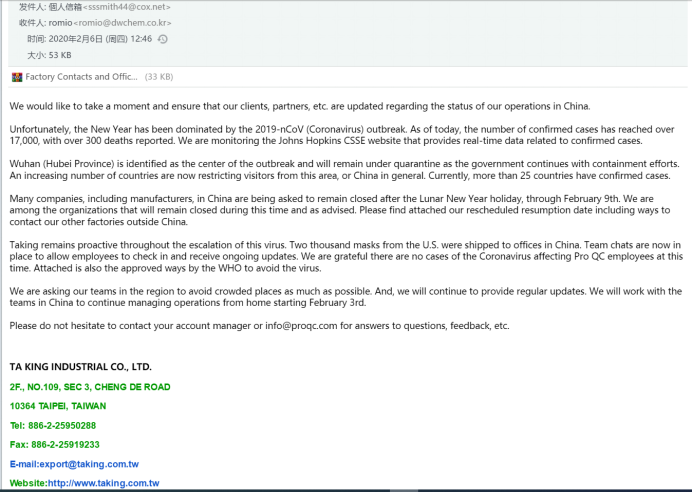The image size is (693, 492).
Task: Click the attachment archive icon
Action: tap(17, 77)
